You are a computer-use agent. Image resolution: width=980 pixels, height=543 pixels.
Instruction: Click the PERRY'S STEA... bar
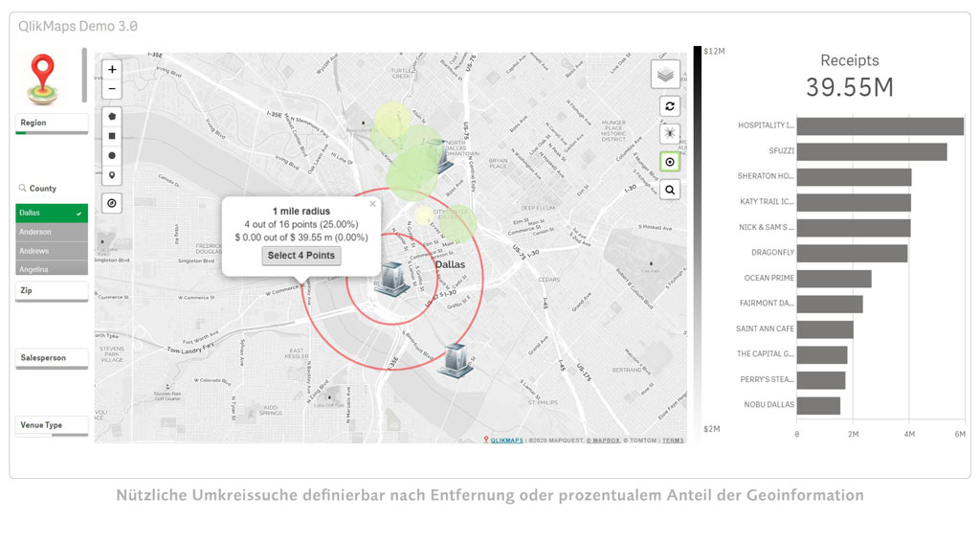coord(821,380)
